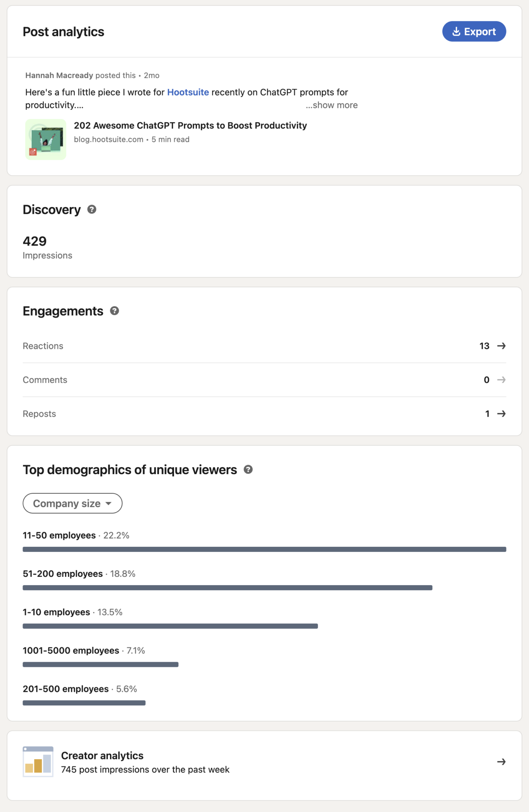Open the Discovery help tooltip icon
The width and height of the screenshot is (529, 812).
click(x=92, y=209)
